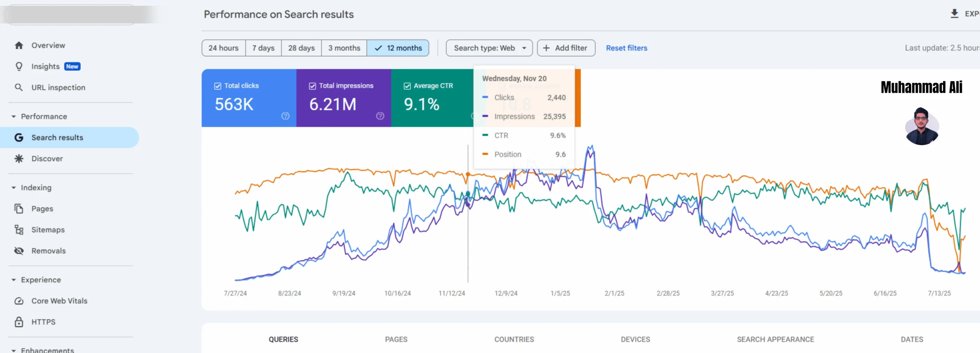Image resolution: width=980 pixels, height=353 pixels.
Task: Open Removals via crossed-eye icon
Action: [19, 251]
